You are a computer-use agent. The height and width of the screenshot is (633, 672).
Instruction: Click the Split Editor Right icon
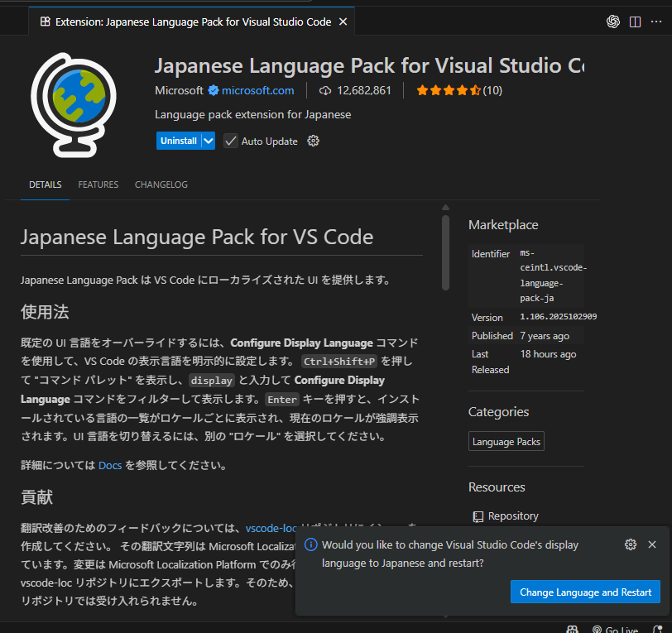pos(635,22)
